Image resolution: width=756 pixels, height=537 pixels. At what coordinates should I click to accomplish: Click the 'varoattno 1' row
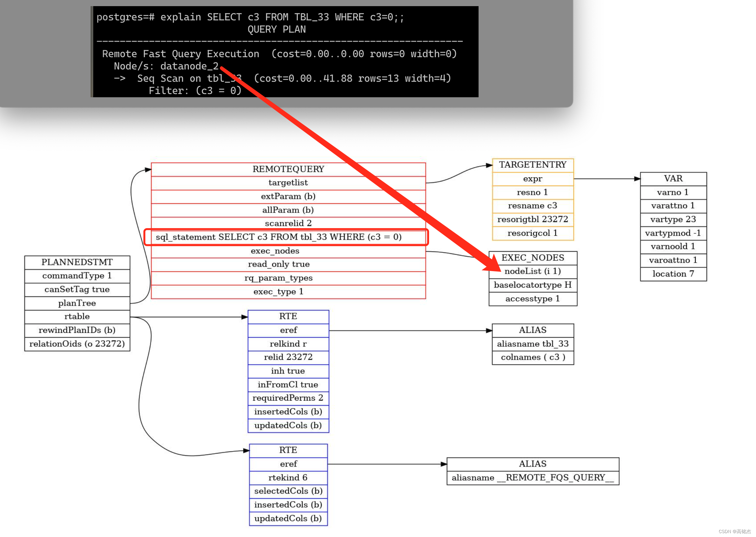click(673, 260)
